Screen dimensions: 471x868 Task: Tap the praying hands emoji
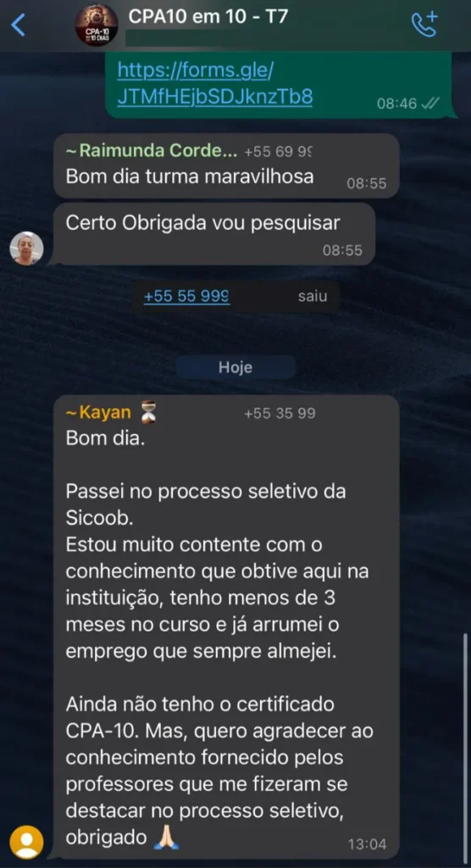[x=167, y=837]
